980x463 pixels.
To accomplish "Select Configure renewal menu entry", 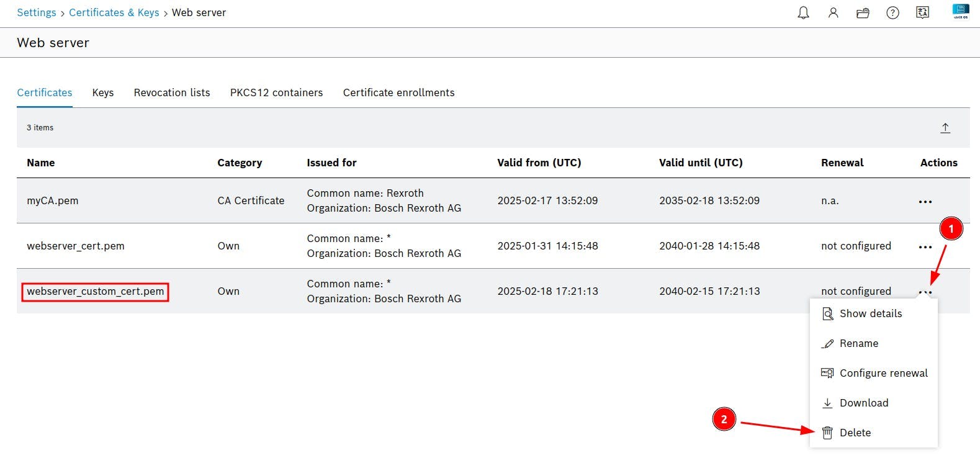I will (x=883, y=373).
